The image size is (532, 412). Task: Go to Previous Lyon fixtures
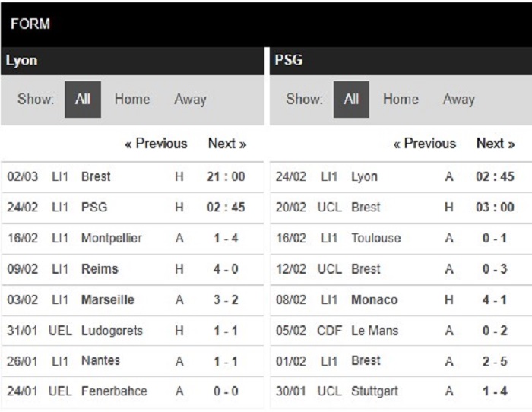(156, 144)
